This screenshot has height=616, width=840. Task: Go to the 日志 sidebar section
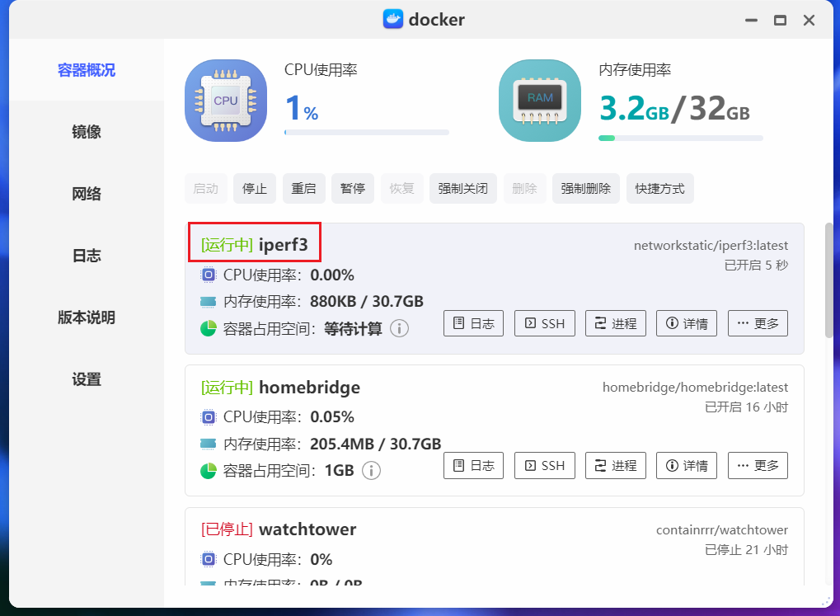tap(87, 256)
